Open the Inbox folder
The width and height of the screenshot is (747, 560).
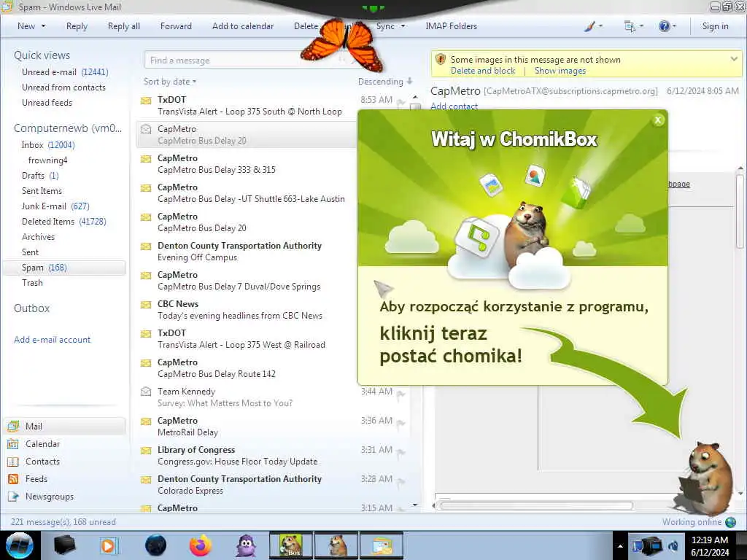[x=47, y=145]
